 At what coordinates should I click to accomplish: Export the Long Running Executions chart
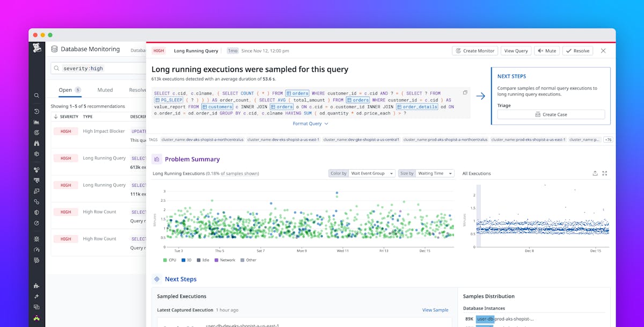point(595,173)
